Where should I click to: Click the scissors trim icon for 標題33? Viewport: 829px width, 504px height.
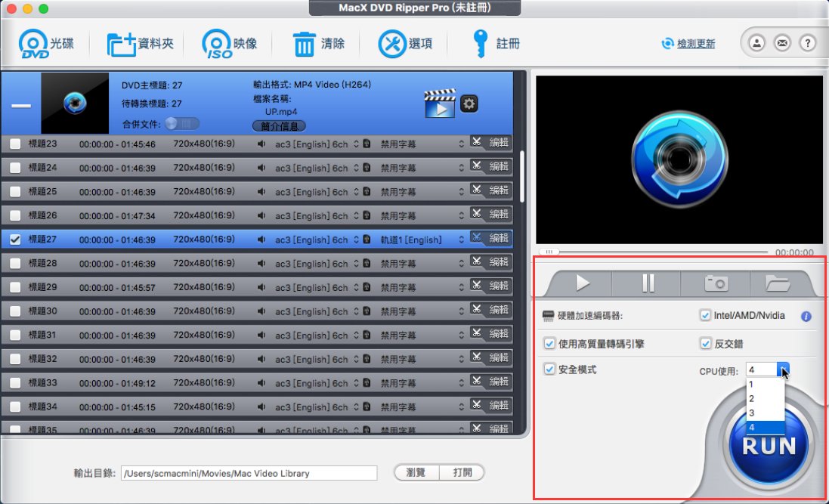(x=476, y=382)
